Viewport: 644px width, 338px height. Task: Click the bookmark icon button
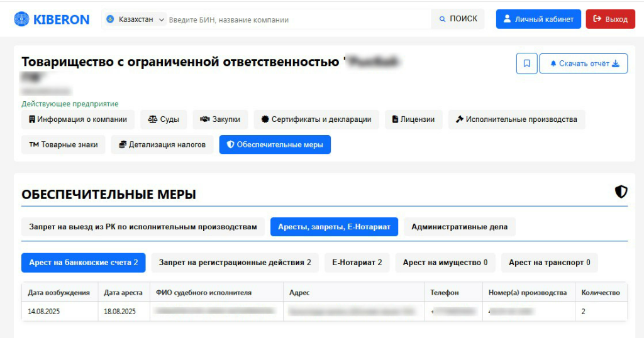click(526, 63)
